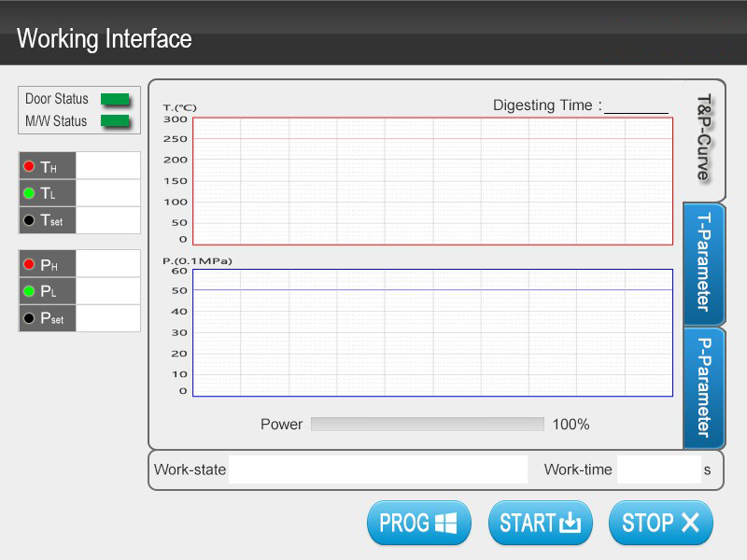Screen dimensions: 747x560
Task: Click the X icon on STOP
Action: point(690,523)
